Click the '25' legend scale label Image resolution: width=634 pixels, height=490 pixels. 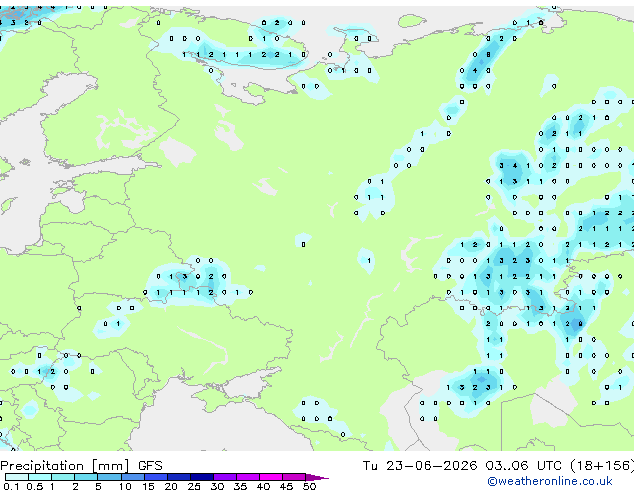194,486
